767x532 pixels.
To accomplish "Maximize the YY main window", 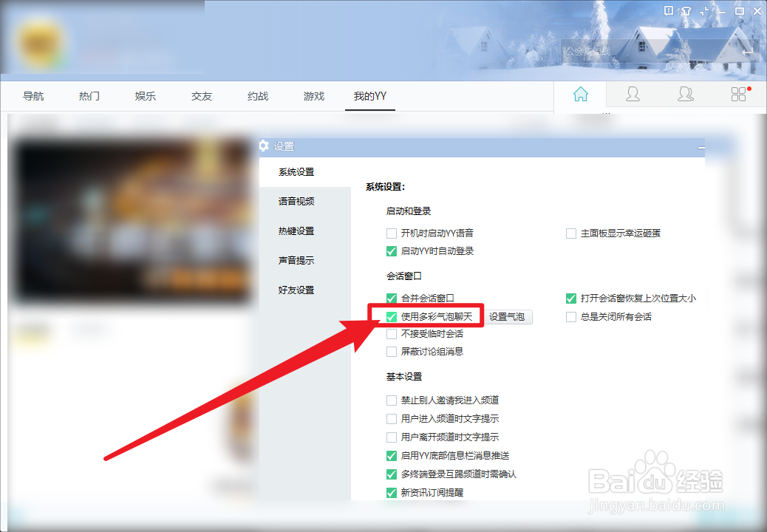I will [740, 11].
